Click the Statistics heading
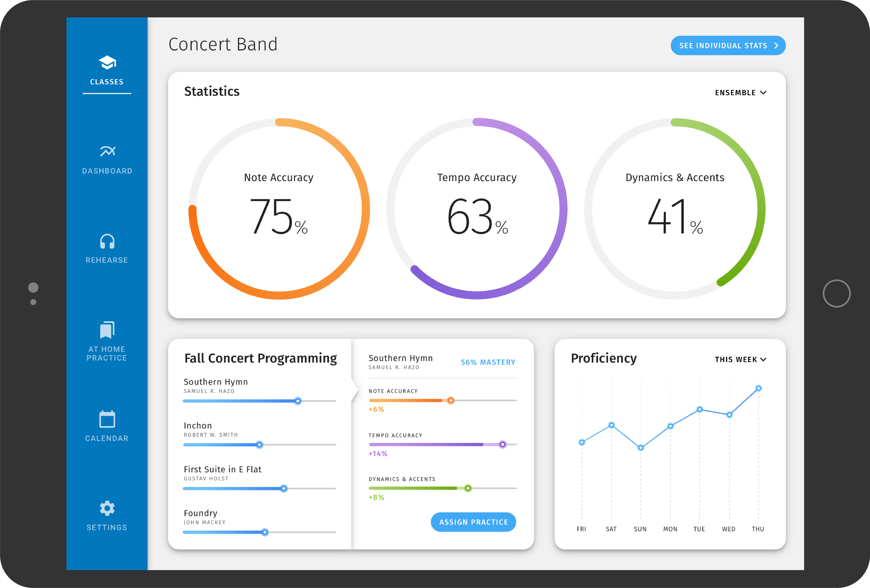The image size is (870, 588). [212, 91]
